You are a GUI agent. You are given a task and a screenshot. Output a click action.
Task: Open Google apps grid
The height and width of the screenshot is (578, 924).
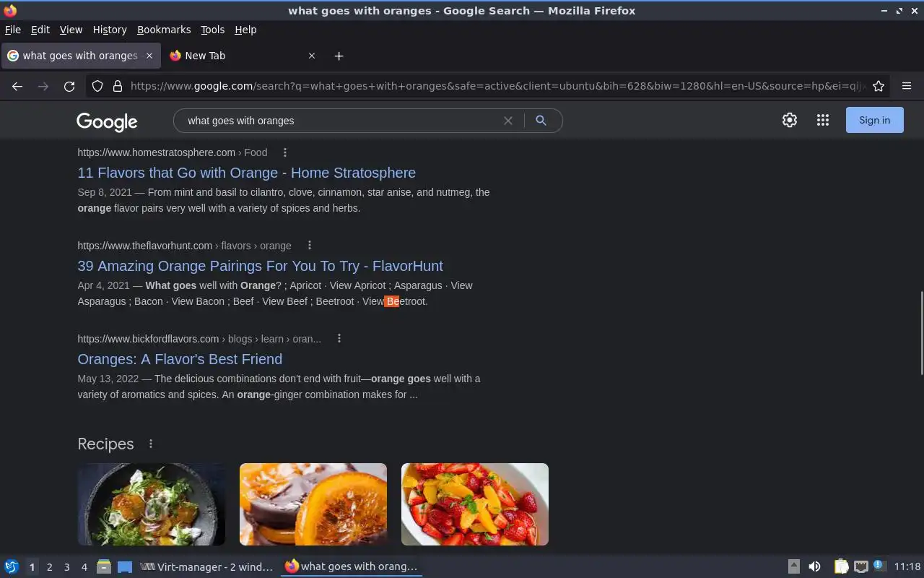coord(823,120)
